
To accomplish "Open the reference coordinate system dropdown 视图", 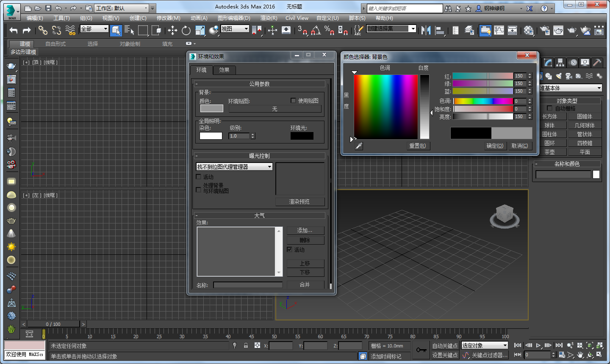I will point(235,29).
